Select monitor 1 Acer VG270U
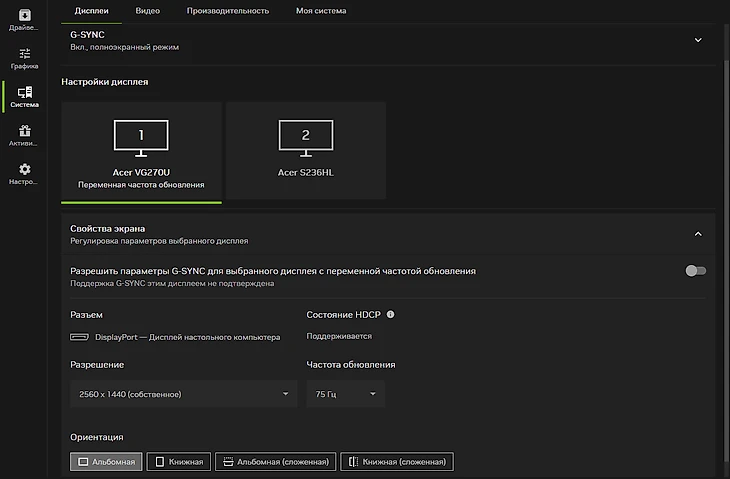This screenshot has height=479, width=730. click(141, 150)
